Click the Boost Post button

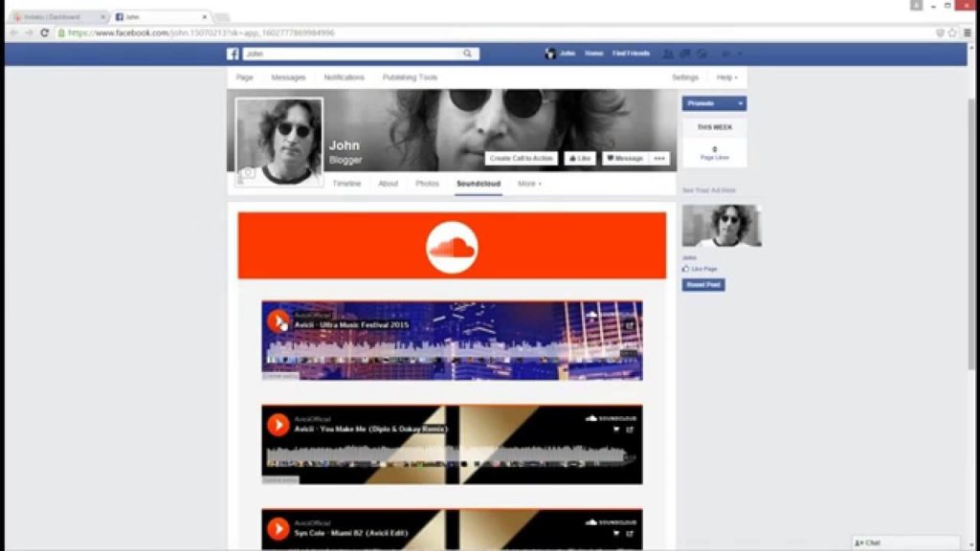tap(703, 285)
